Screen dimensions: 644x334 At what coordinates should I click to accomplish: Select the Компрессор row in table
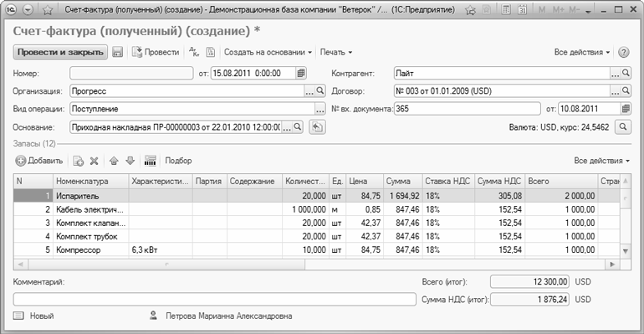click(316, 249)
